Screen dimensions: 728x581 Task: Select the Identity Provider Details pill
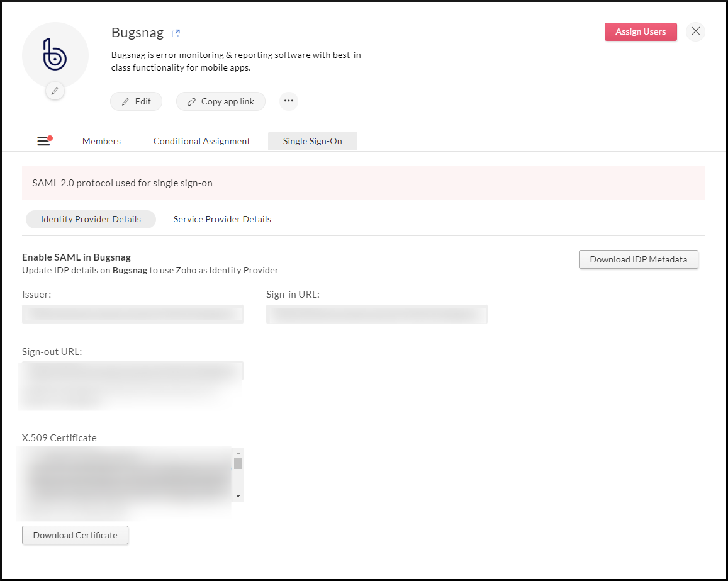coord(91,219)
